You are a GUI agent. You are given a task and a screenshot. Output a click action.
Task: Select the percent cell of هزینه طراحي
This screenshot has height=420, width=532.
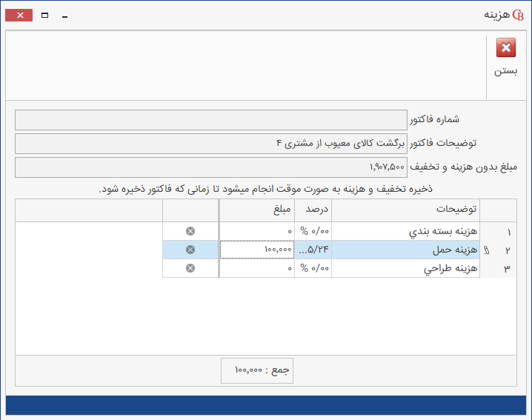point(313,268)
